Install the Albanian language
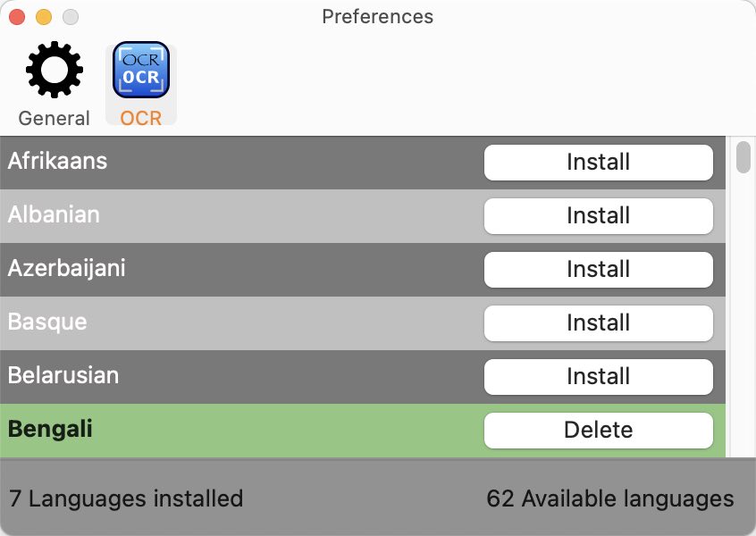 pyautogui.click(x=599, y=216)
